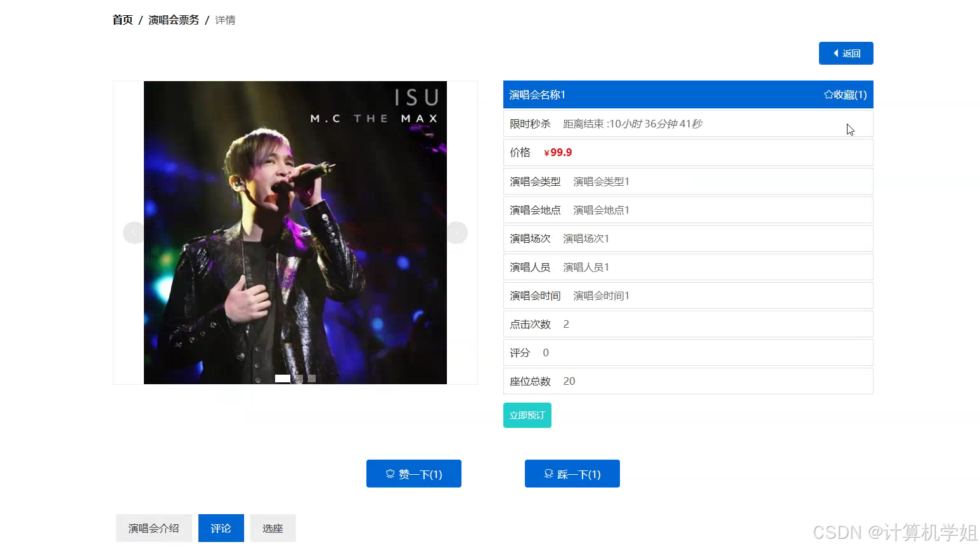Click the 演唱人员1 value
The height and width of the screenshot is (549, 980).
(x=586, y=267)
